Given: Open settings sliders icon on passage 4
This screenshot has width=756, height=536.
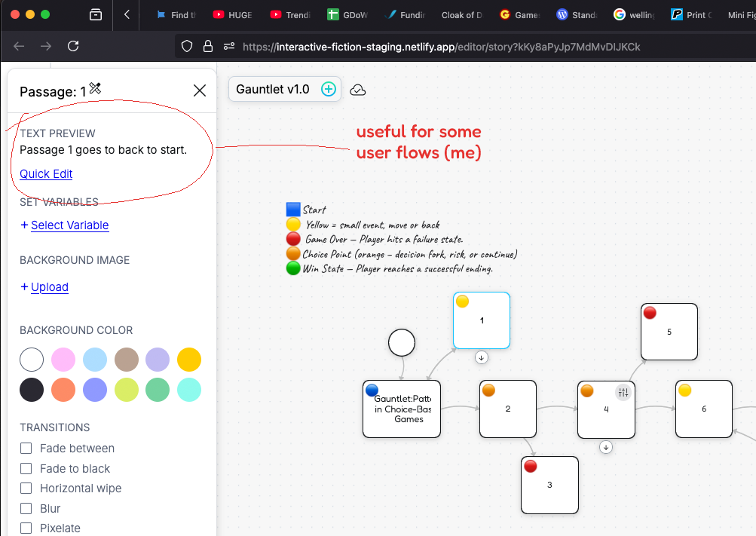Looking at the screenshot, I should (x=623, y=392).
